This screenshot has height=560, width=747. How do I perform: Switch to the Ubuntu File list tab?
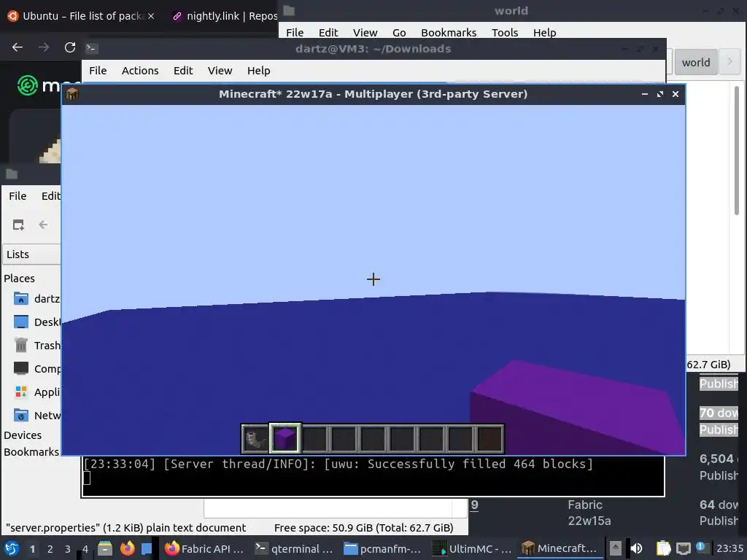pyautogui.click(x=81, y=16)
